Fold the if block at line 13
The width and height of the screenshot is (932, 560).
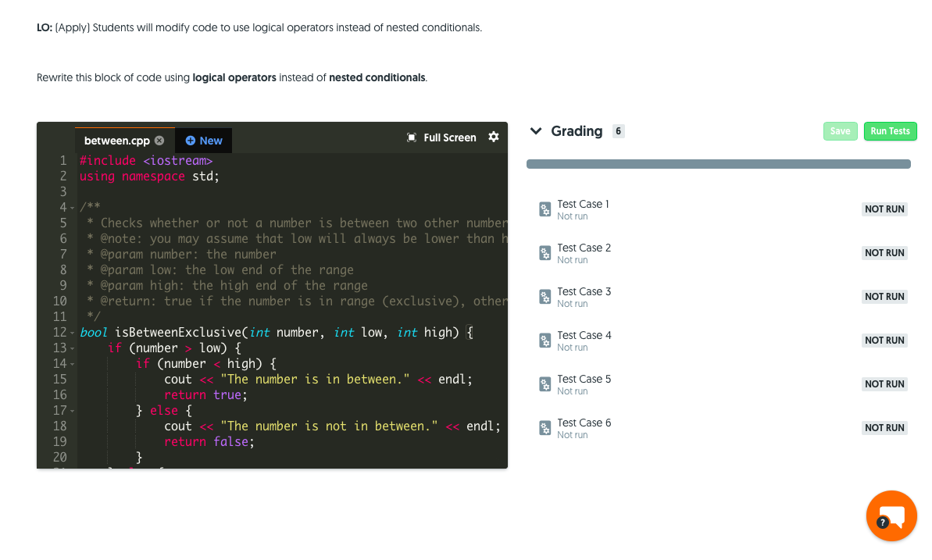click(70, 348)
